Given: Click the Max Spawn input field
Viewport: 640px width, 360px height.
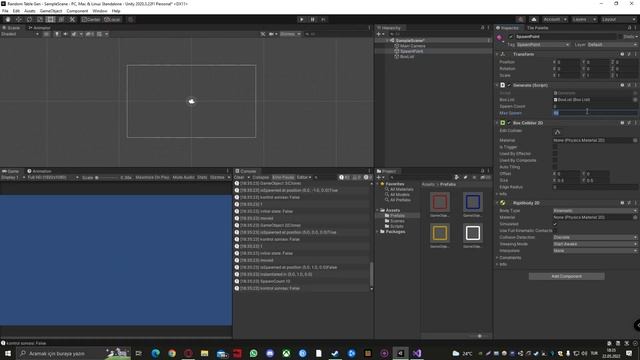Looking at the screenshot, I should 596,113.
